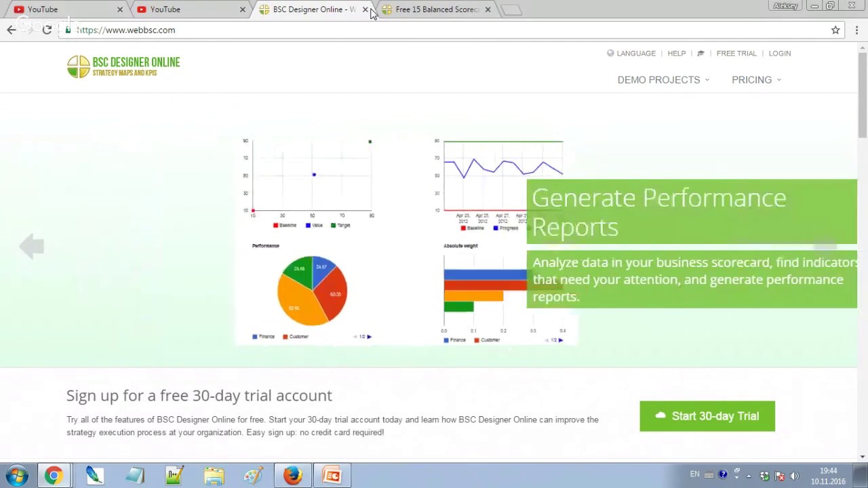The image size is (868, 488).
Task: Open the PowerPoint taskbar icon
Action: point(332,475)
